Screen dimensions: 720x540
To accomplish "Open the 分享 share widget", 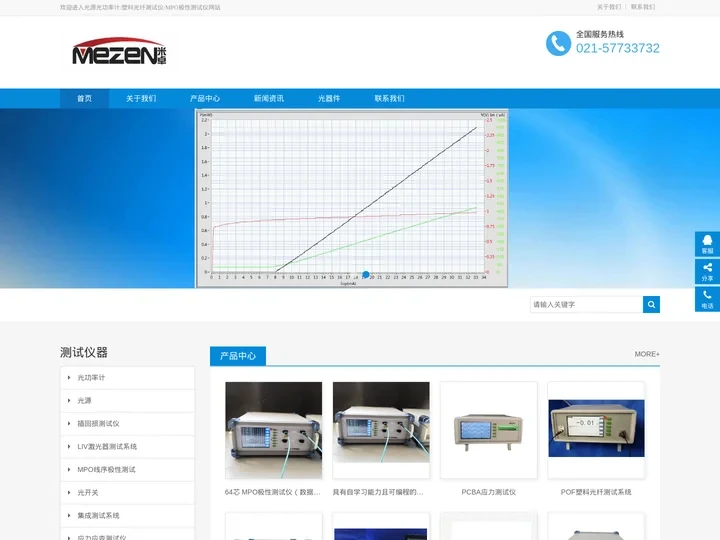I will point(707,272).
